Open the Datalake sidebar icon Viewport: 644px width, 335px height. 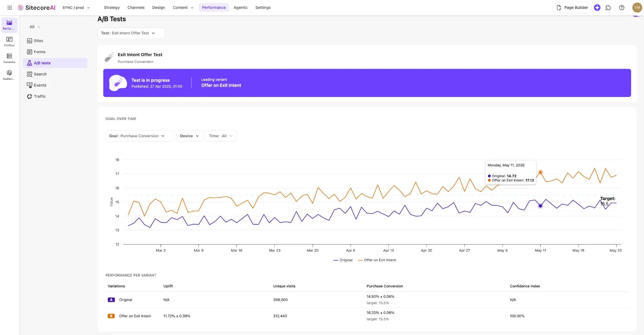point(9,58)
